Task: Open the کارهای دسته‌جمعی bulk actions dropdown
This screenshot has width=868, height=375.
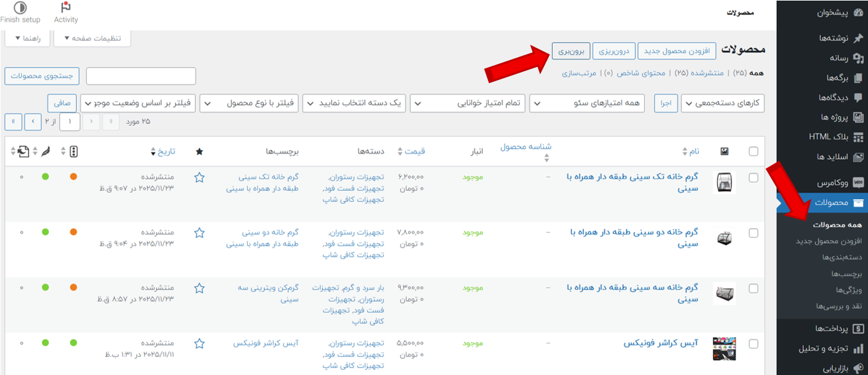Action: pos(722,104)
